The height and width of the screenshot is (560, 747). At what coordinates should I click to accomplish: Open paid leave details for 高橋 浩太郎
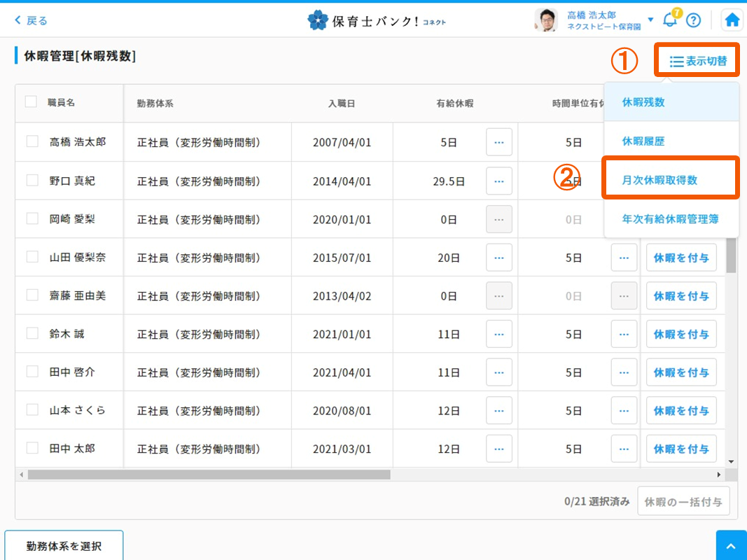coord(498,142)
